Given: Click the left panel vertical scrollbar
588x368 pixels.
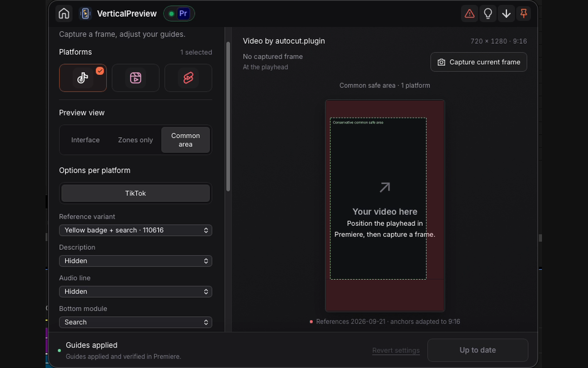Looking at the screenshot, I should pos(228,117).
